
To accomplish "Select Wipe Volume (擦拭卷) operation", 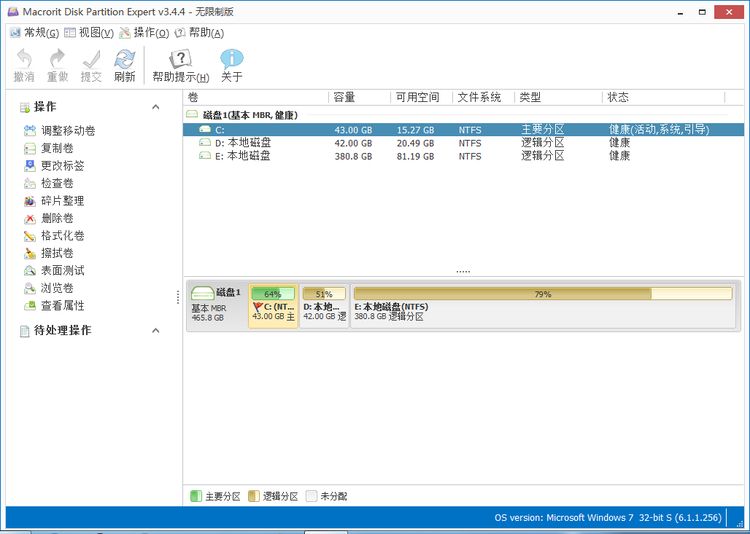I will coord(48,253).
